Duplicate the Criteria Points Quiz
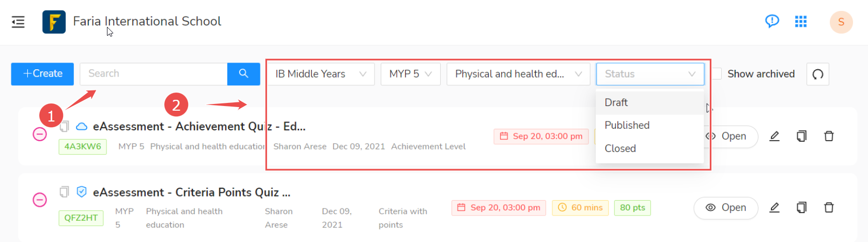 click(801, 208)
